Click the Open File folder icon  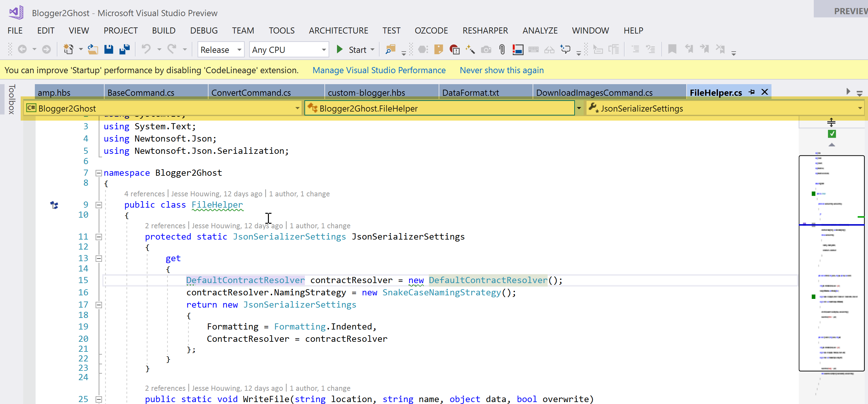point(93,49)
